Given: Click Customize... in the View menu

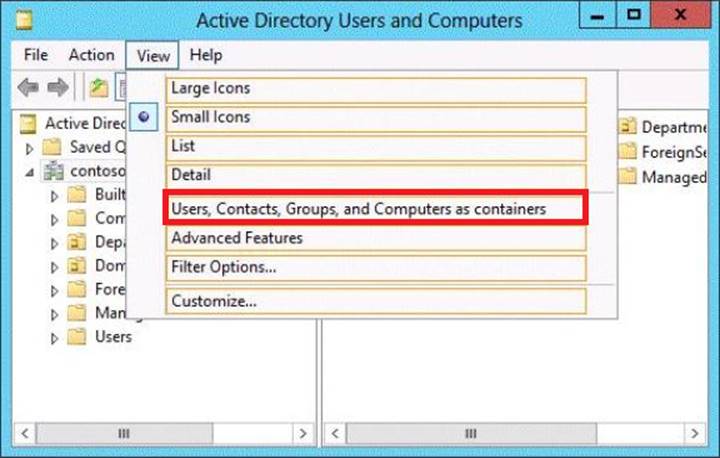Looking at the screenshot, I should point(214,300).
